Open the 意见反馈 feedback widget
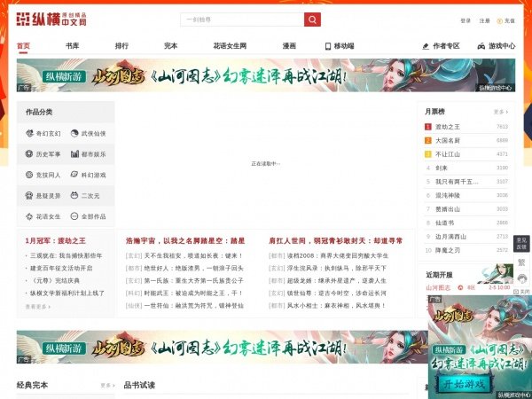This screenshot has height=399, width=532. 521,244
